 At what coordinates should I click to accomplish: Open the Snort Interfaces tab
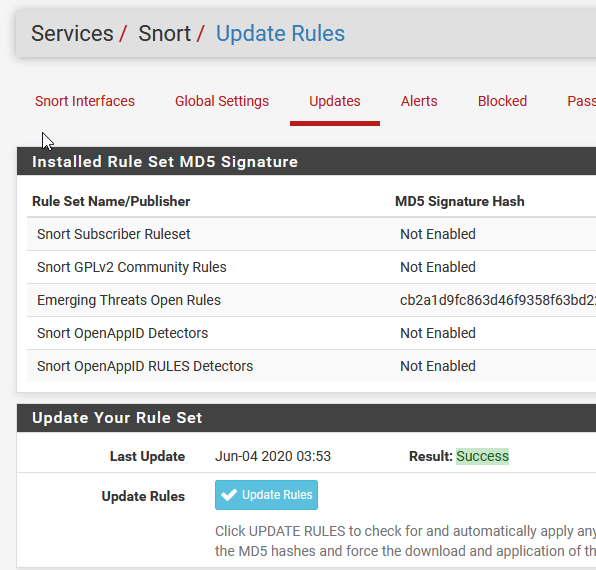pyautogui.click(x=85, y=101)
